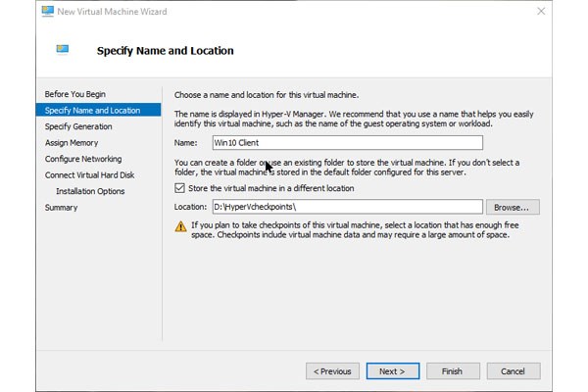The image size is (588, 392).
Task: Click the Location path field
Action: 348,207
